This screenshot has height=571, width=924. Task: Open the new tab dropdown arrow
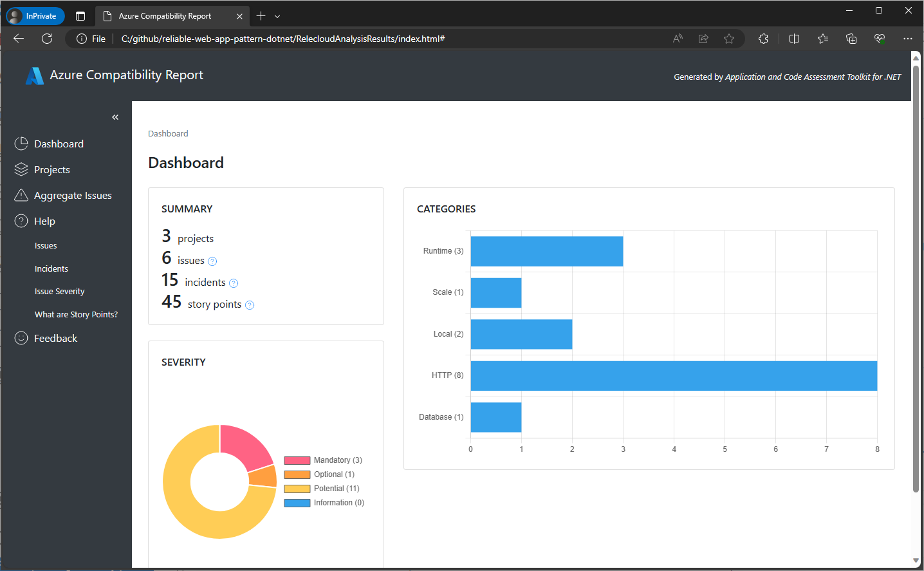click(x=276, y=15)
